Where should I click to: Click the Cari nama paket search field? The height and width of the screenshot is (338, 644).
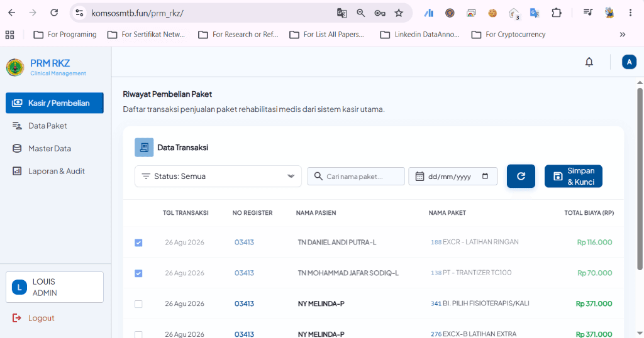(x=356, y=177)
